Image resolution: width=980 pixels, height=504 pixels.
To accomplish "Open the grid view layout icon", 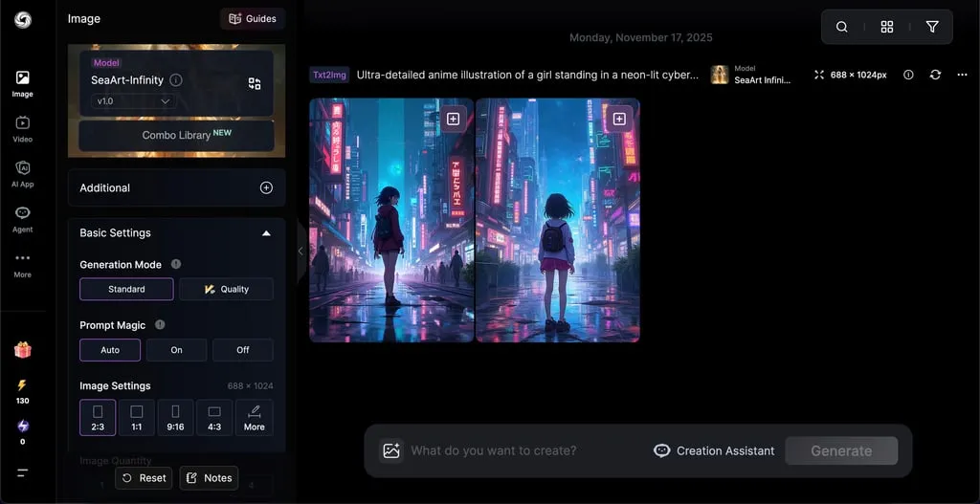I will (887, 27).
